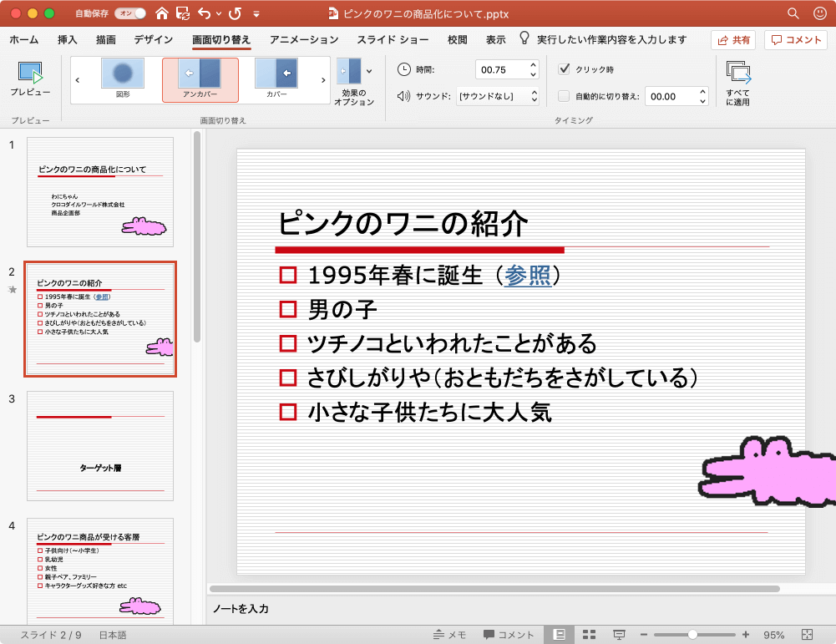Open コメント pane from status bar
836x644 pixels.
coord(509,635)
